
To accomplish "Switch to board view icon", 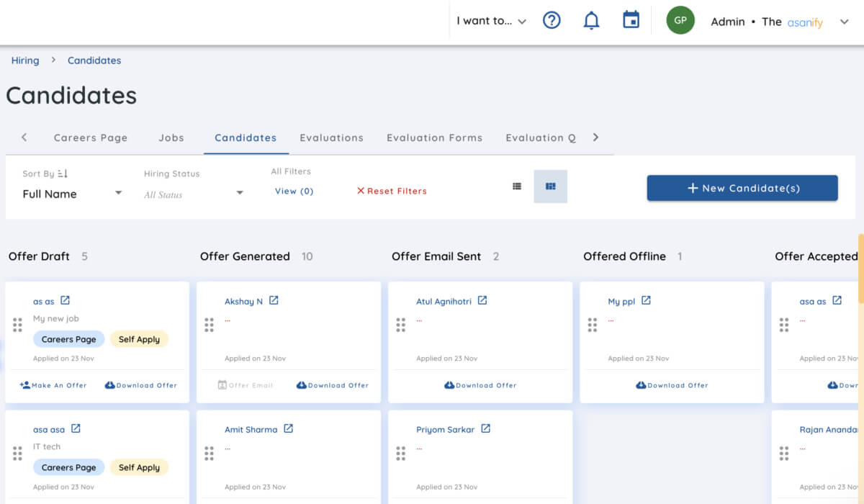I will [551, 186].
